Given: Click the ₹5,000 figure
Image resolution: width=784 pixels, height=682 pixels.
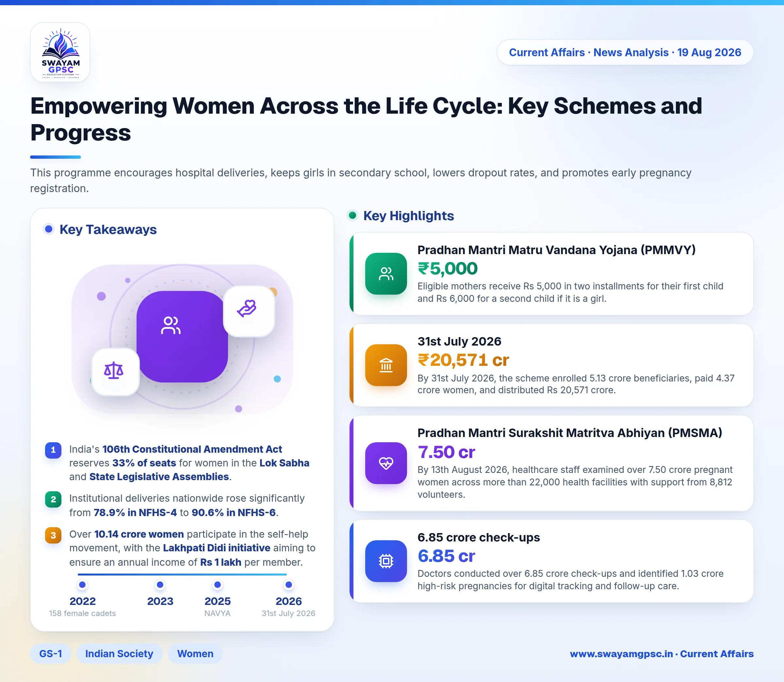Looking at the screenshot, I should coord(448,268).
